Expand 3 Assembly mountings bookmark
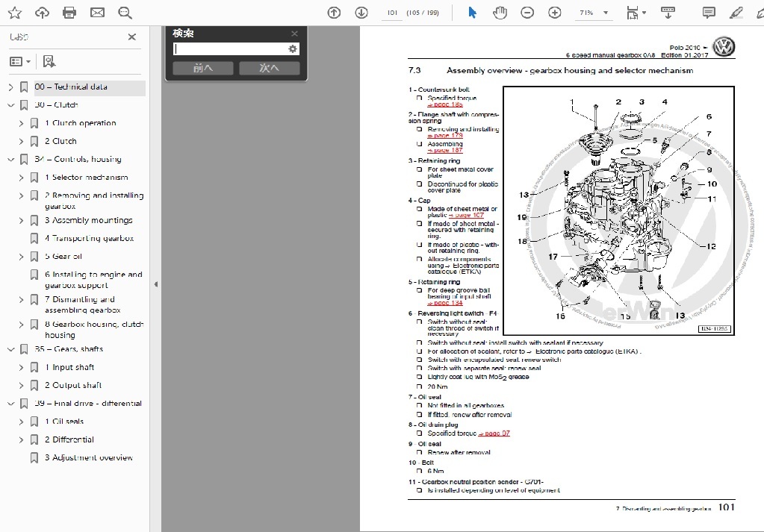Image resolution: width=764 pixels, height=532 pixels. (21, 221)
